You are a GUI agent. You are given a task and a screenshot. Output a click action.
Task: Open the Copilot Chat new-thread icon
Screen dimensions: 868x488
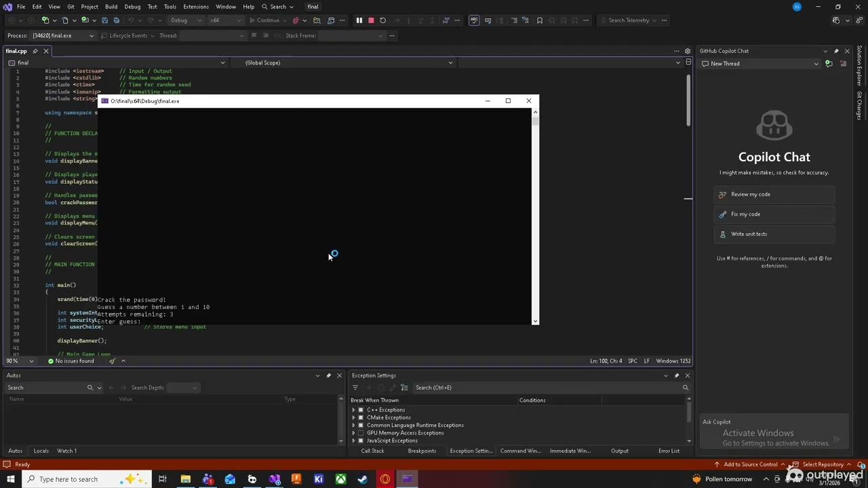(828, 64)
